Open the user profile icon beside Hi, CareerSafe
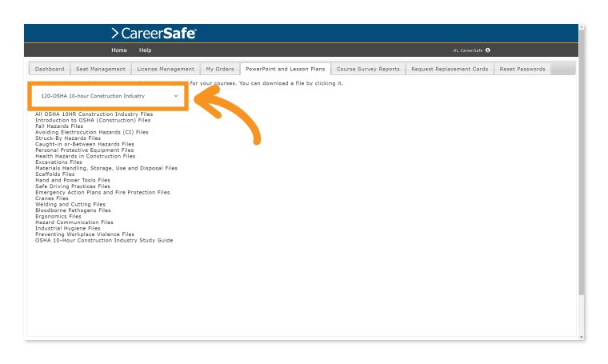Image resolution: width=608 pixels, height=364 pixels. pyautogui.click(x=488, y=50)
